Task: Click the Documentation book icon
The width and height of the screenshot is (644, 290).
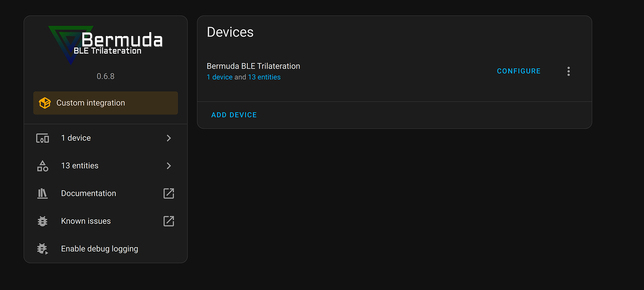Action: click(42, 193)
